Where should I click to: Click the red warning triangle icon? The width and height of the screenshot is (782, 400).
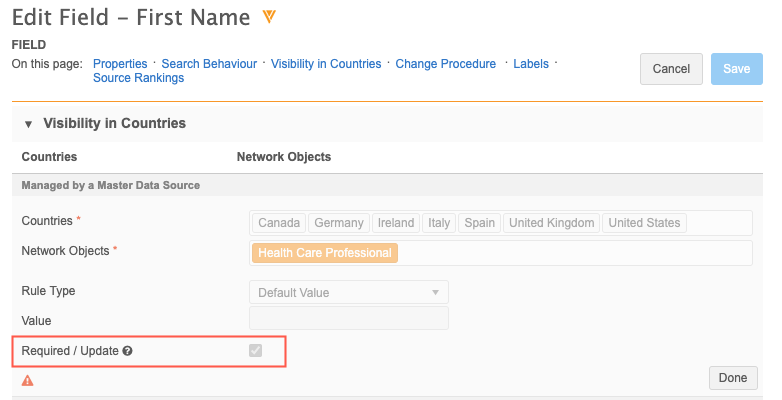28,380
